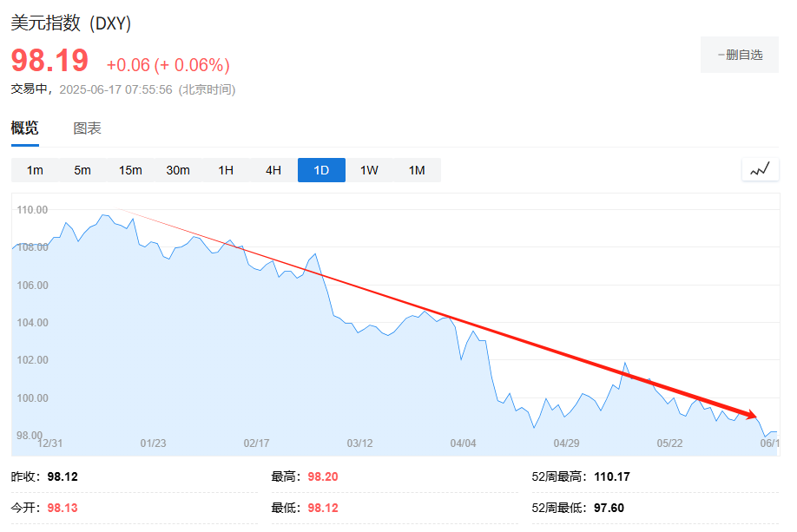Click the 美元指数 (DXY) title
The image size is (797, 532).
point(71,23)
